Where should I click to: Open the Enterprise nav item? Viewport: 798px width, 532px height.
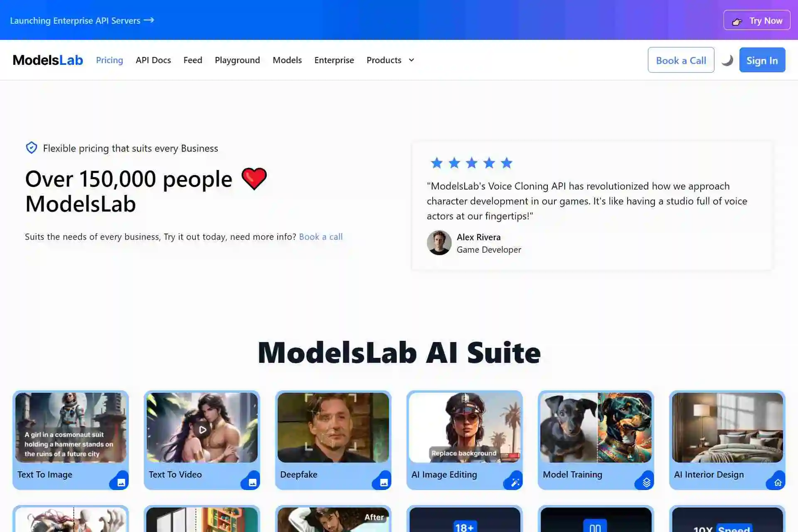coord(334,60)
